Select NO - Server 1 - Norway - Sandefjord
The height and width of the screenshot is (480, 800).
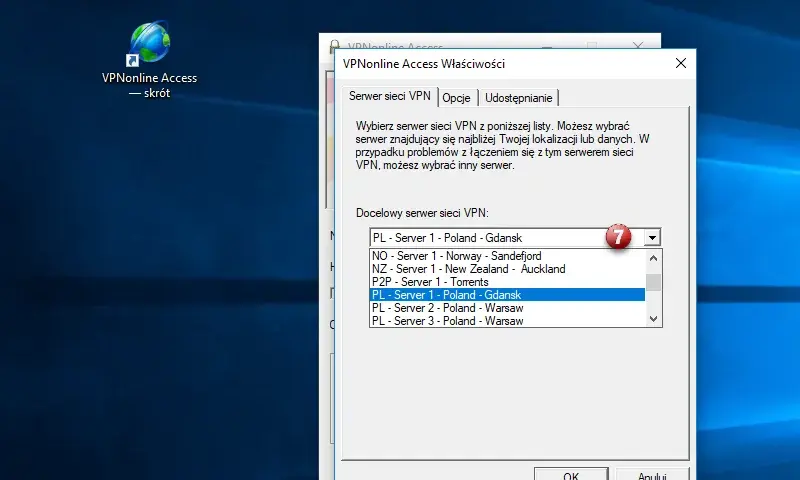point(507,256)
